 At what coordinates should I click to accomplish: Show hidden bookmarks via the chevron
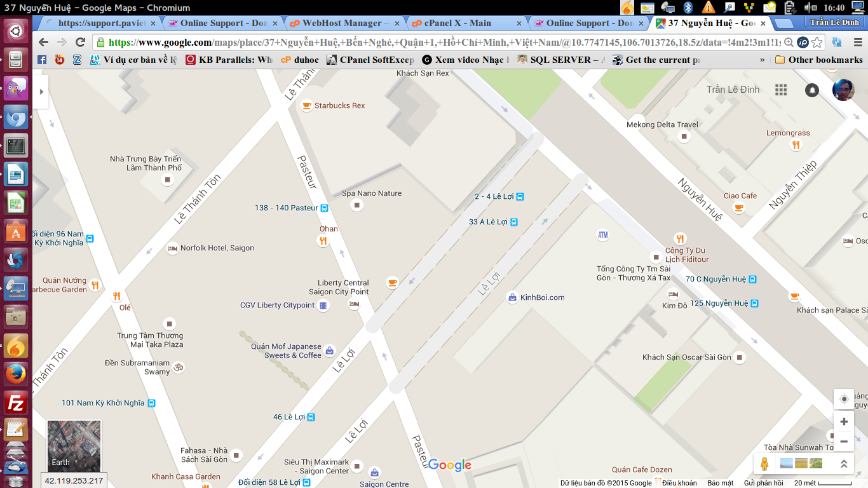tap(763, 60)
